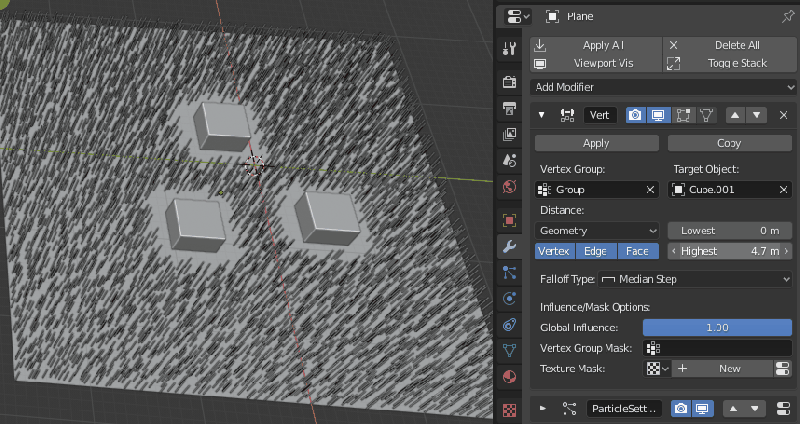800x424 pixels.
Task: Toggle on-cage editing for Vert modifier
Action: [x=706, y=115]
